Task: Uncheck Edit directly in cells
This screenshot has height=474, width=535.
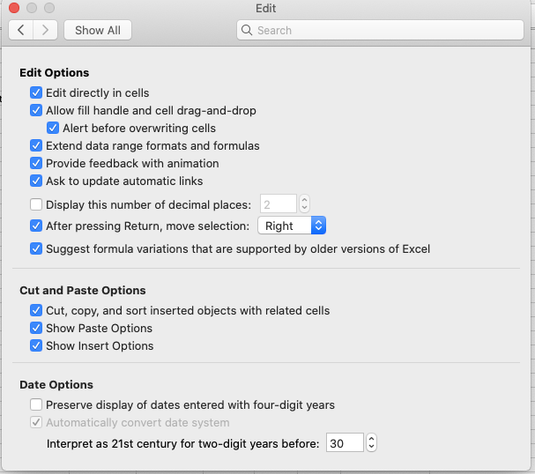Action: pyautogui.click(x=36, y=92)
